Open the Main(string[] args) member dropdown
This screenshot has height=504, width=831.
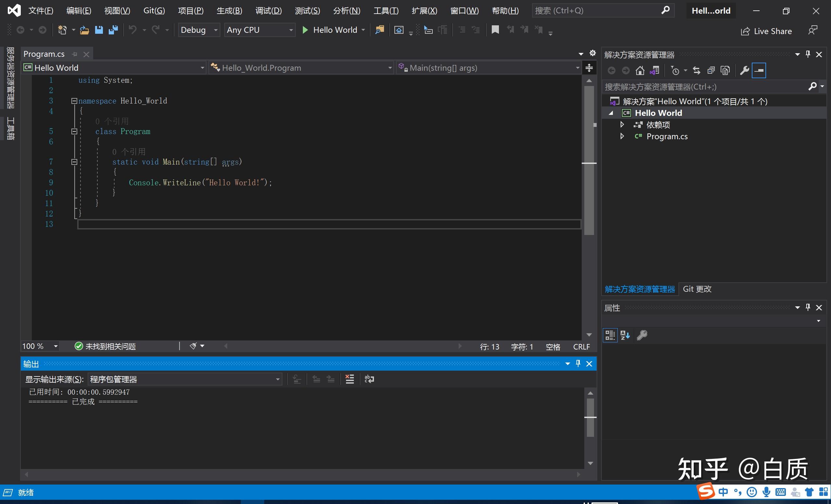pos(488,68)
